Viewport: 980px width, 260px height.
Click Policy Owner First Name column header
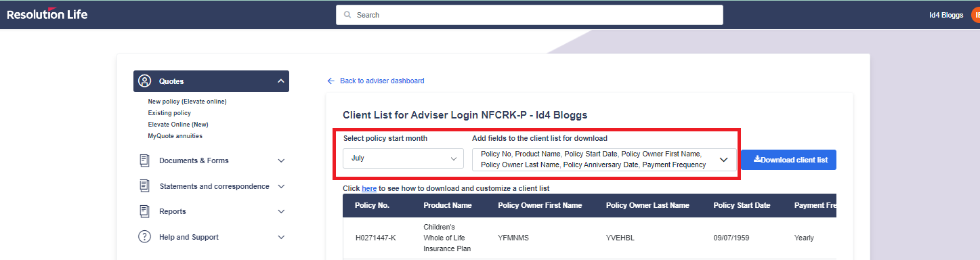pyautogui.click(x=540, y=205)
